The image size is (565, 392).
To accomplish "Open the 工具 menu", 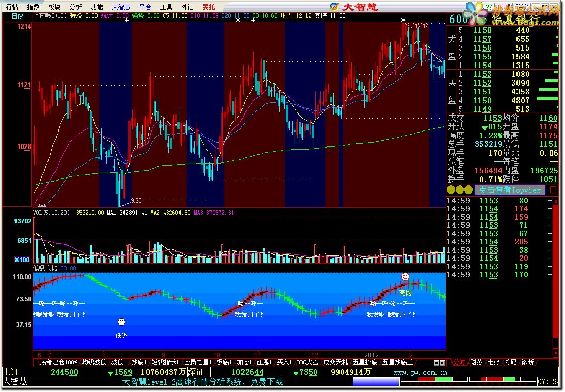I will (x=167, y=7).
